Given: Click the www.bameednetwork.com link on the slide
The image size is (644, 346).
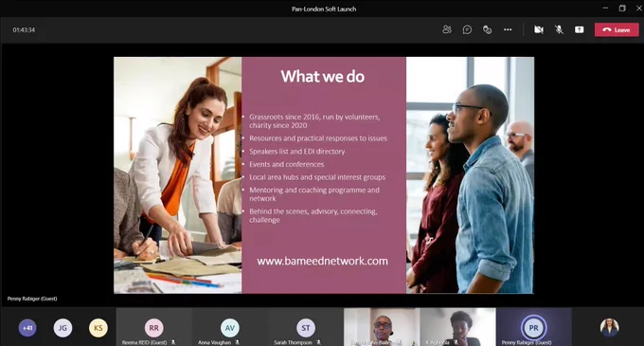Looking at the screenshot, I should 322,261.
